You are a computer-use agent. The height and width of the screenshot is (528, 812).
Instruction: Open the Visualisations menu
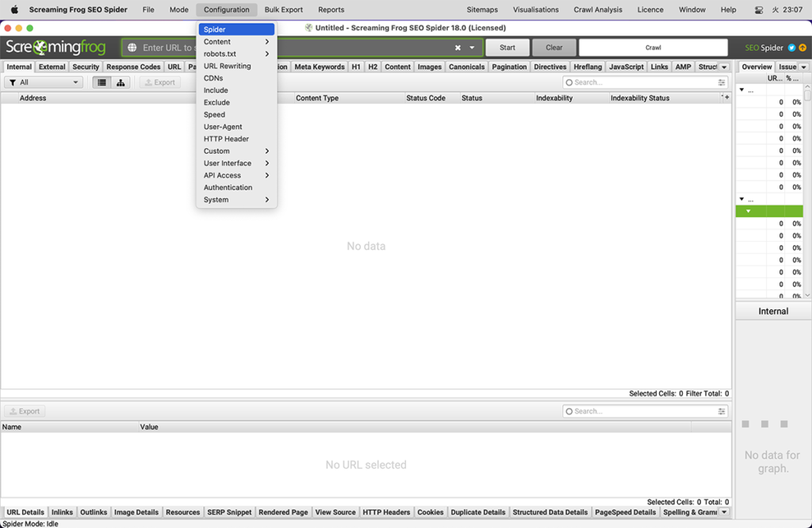pos(535,10)
